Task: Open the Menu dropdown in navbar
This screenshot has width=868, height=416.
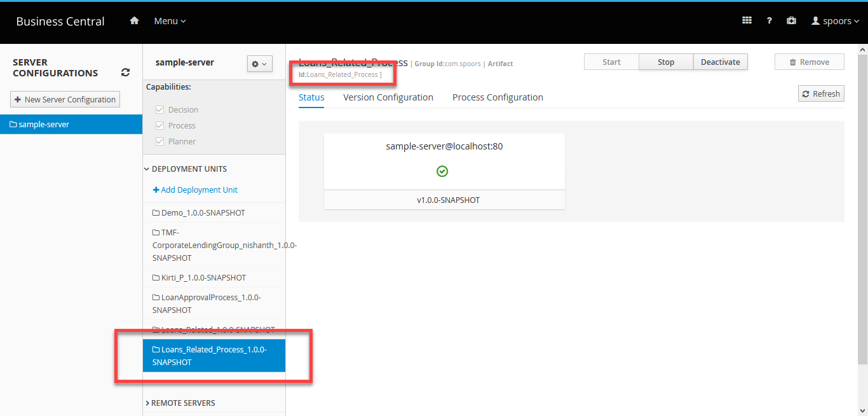Action: [x=170, y=21]
